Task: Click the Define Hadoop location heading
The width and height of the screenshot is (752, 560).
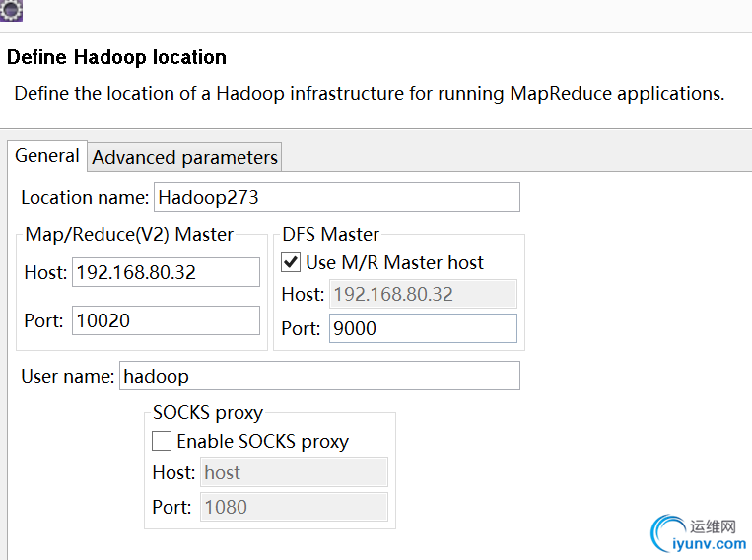Action: [x=116, y=57]
